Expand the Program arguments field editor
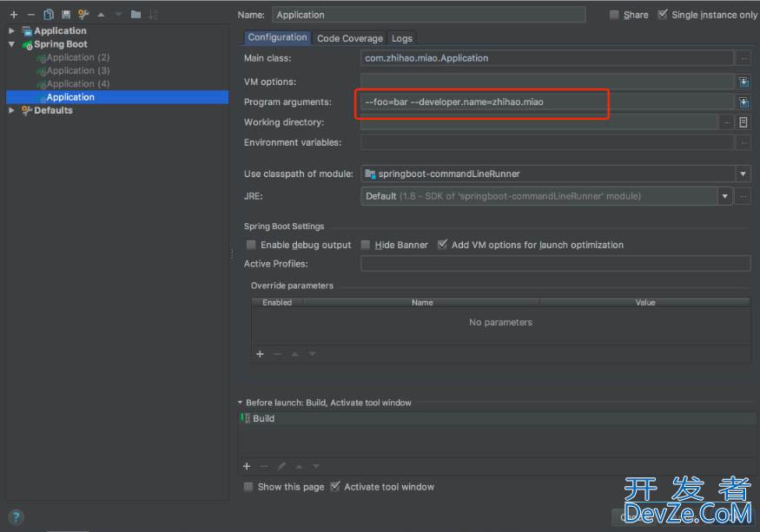This screenshot has height=532, width=760. pyautogui.click(x=743, y=102)
